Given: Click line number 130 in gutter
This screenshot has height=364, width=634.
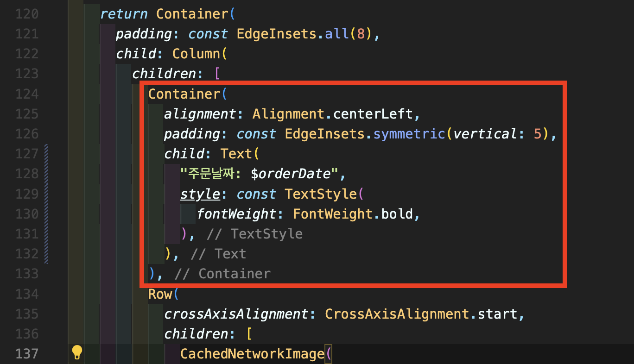Looking at the screenshot, I should [x=26, y=214].
